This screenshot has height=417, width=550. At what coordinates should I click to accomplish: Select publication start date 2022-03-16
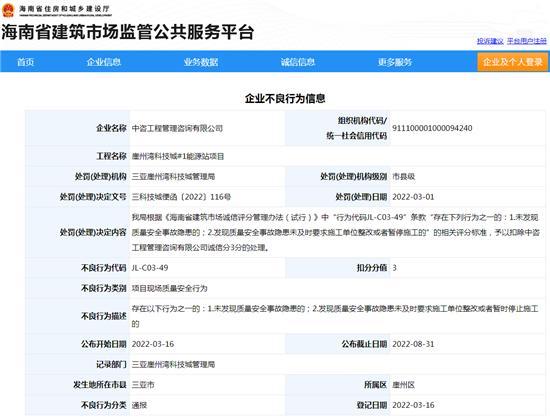(x=153, y=344)
